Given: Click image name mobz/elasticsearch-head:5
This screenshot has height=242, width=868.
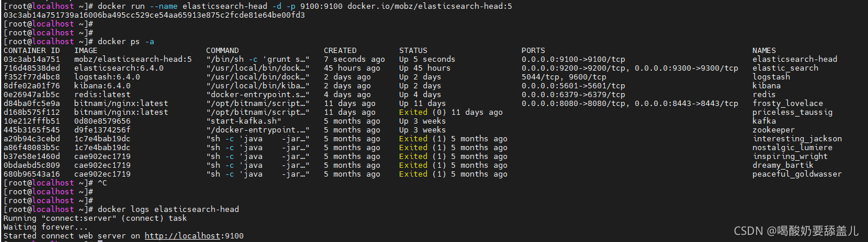Looking at the screenshot, I should click(133, 59).
